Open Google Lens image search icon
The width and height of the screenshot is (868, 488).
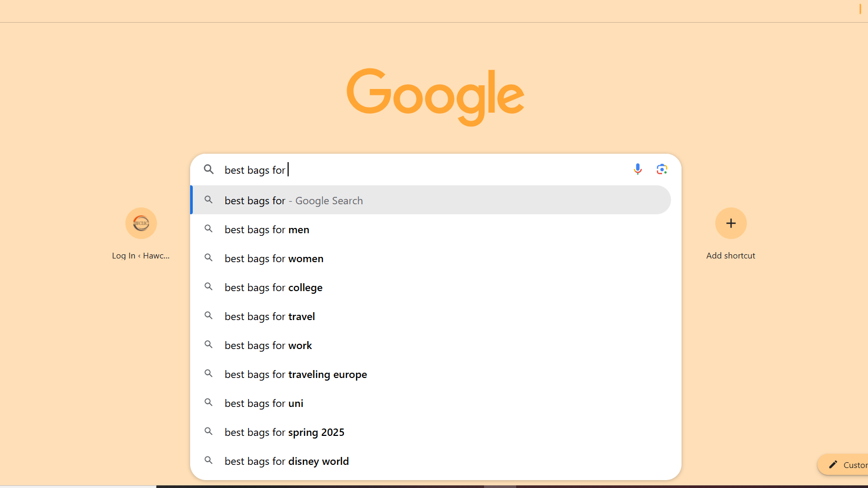click(x=662, y=169)
